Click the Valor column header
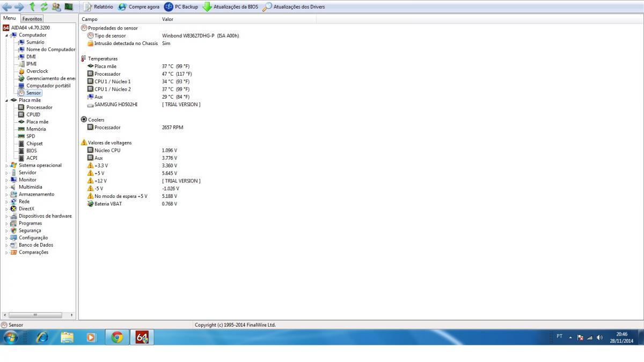Image resolution: width=644 pixels, height=362 pixels. [238, 19]
